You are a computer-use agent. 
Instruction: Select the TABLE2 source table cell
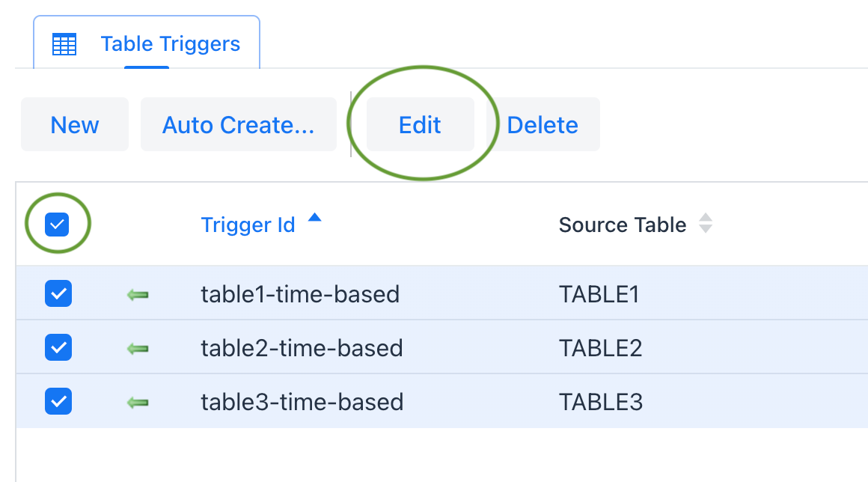(x=601, y=348)
